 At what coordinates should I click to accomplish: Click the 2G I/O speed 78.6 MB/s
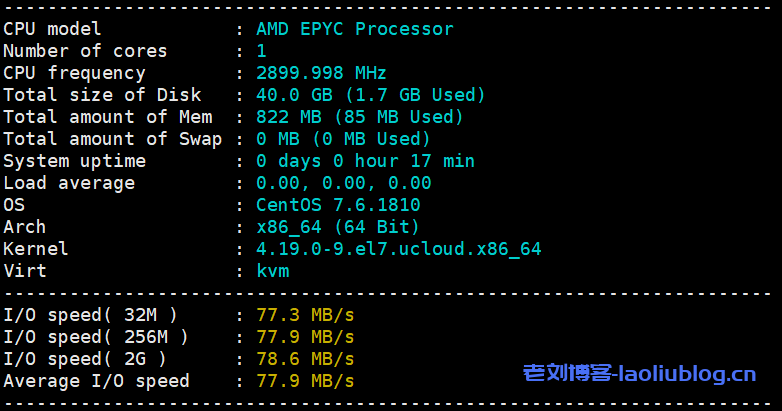click(305, 359)
